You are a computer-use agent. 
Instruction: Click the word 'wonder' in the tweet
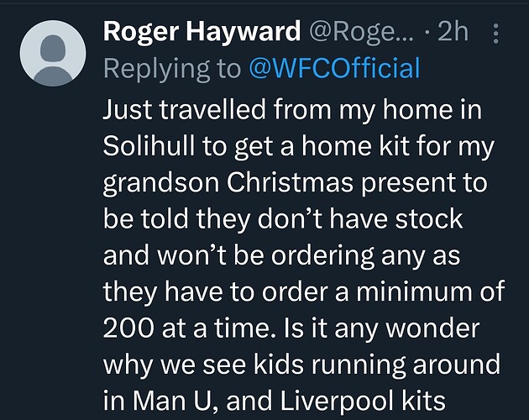pyautogui.click(x=432, y=328)
